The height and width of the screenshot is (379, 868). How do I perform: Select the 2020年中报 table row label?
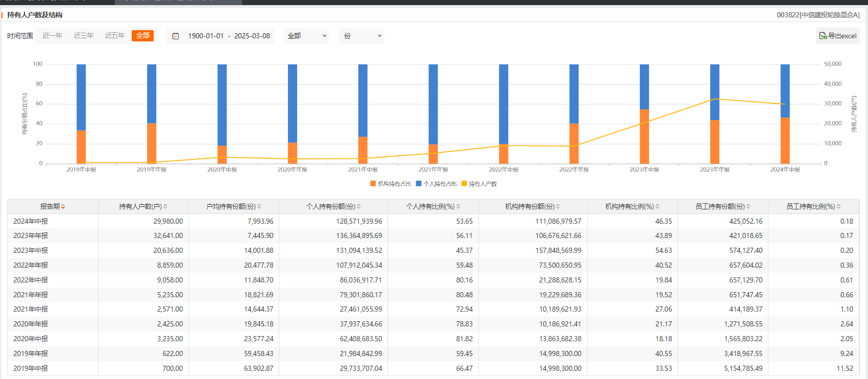(31, 339)
